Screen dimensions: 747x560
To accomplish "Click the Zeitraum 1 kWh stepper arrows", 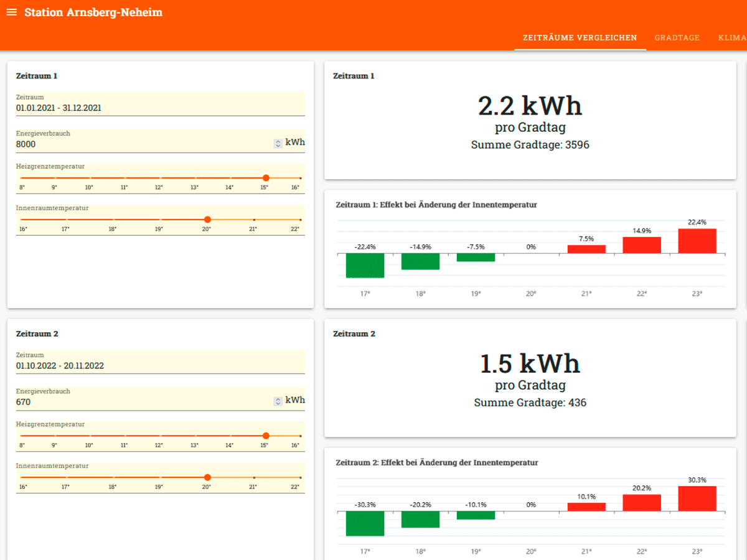I will 278,144.
